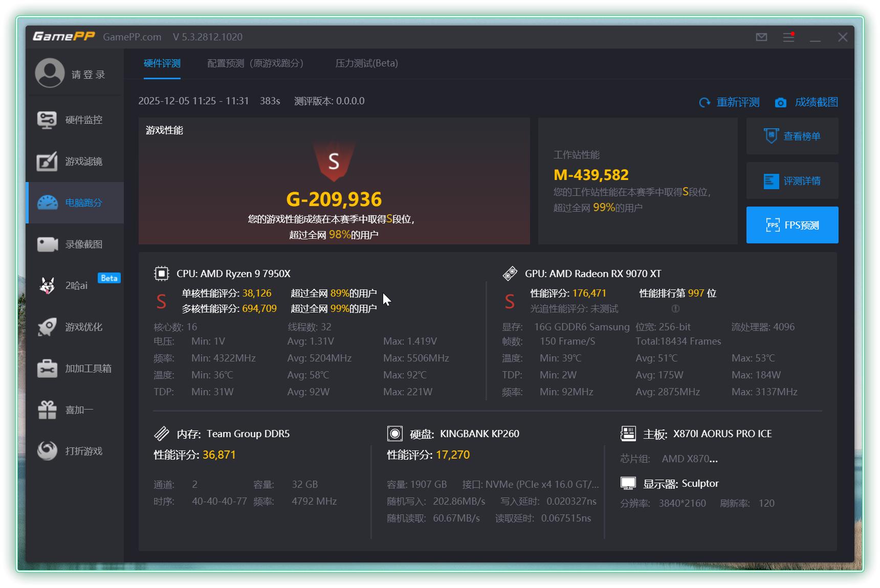The image size is (880, 588).
Task: Open the 加加工具箱 toolbox icon
Action: click(x=47, y=369)
